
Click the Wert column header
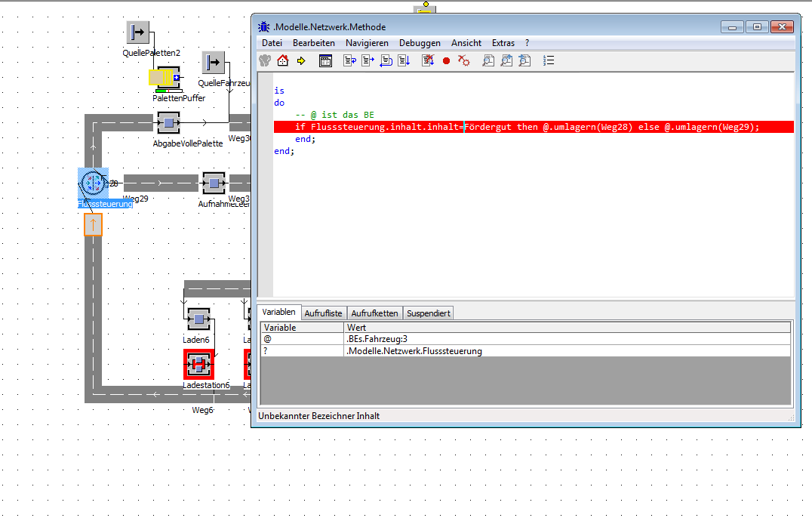[567, 328]
